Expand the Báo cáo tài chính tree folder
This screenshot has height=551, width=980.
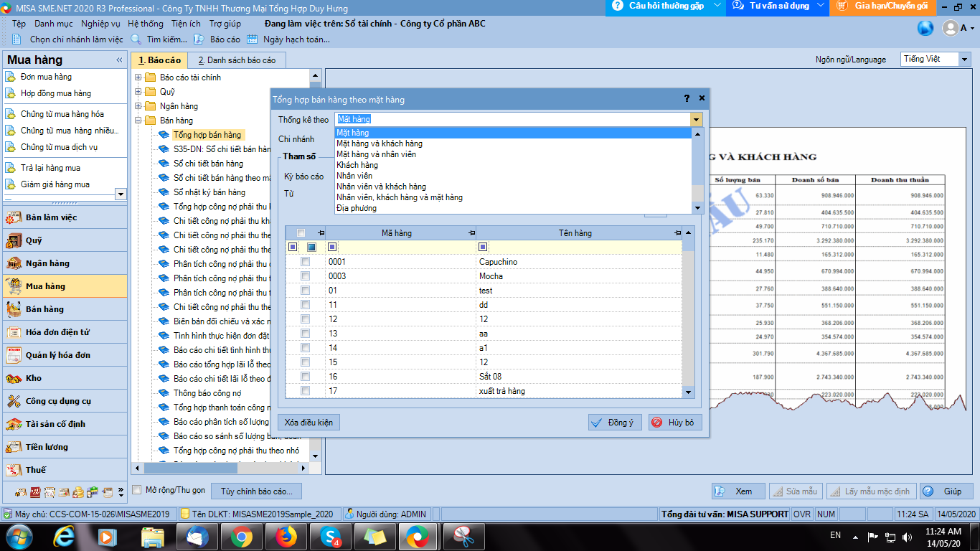pos(138,77)
